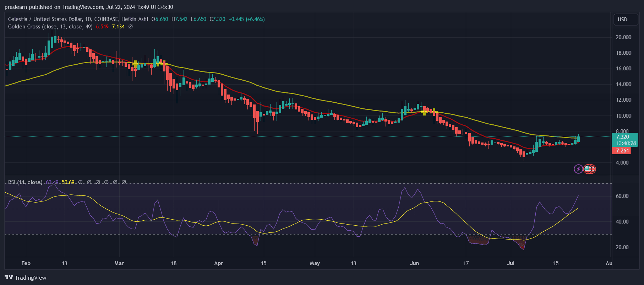Click the 14.000 price axis label

[x=623, y=84]
